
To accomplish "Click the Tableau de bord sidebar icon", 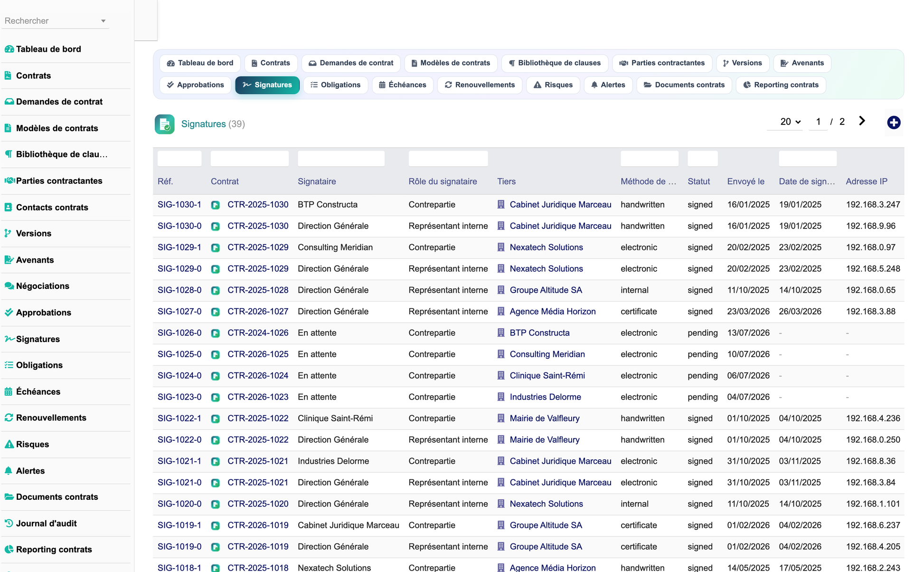I will [9, 49].
